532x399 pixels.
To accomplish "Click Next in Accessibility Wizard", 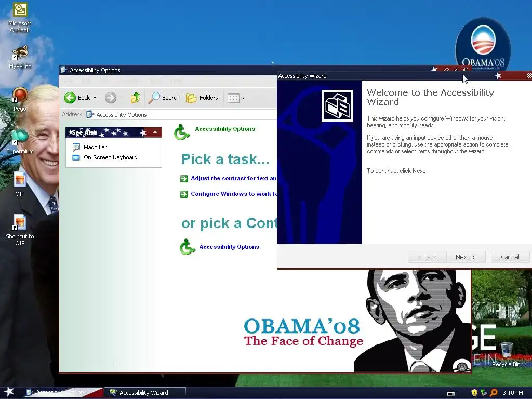I will (x=466, y=257).
